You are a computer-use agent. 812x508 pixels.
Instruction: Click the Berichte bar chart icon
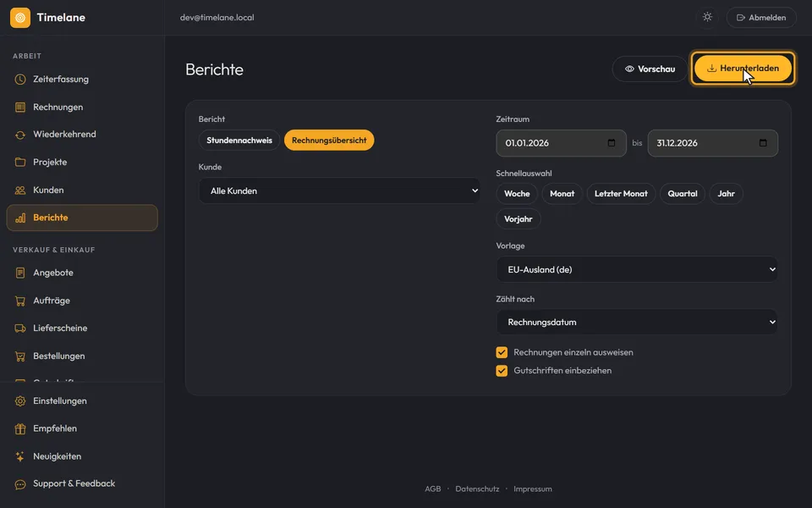pos(20,218)
